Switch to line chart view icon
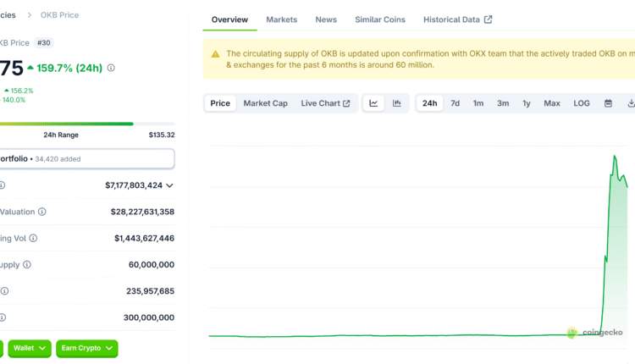 [x=373, y=103]
